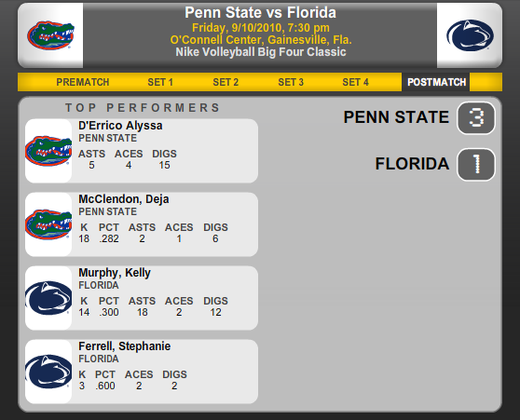Select the POSTMATCH tab

[436, 82]
